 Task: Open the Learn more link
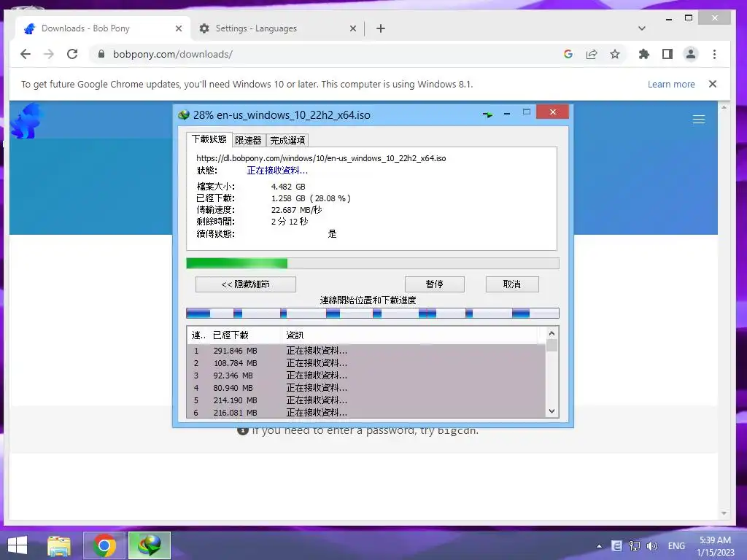coord(671,85)
